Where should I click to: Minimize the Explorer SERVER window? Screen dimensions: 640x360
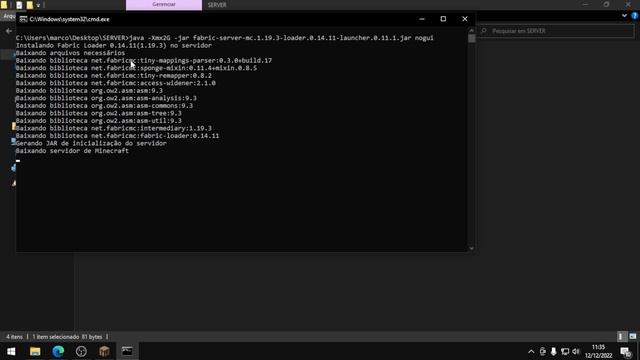point(585,4)
